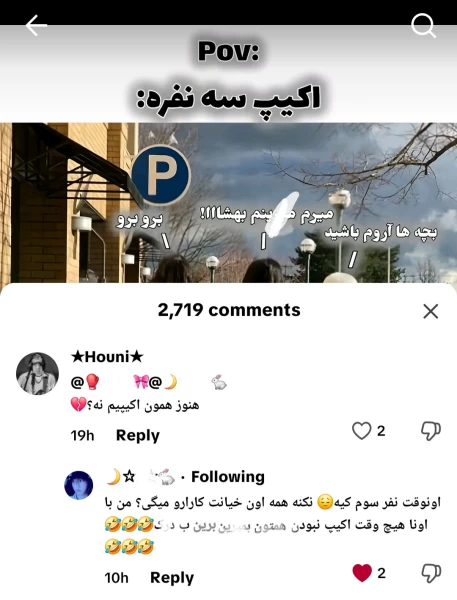
Task: Like Houni's comment with the heart icon
Action: tap(361, 431)
